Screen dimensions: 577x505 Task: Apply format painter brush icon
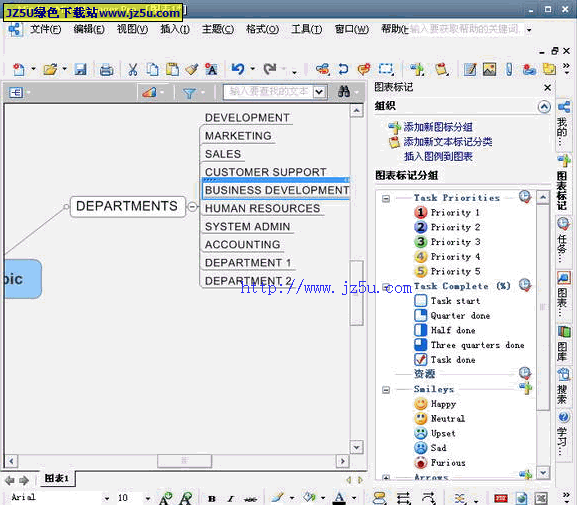click(191, 69)
